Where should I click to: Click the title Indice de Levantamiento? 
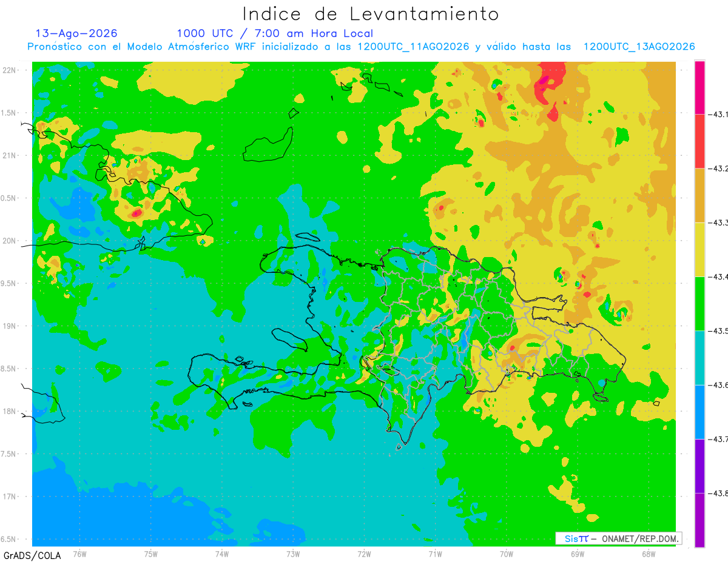[x=371, y=13]
